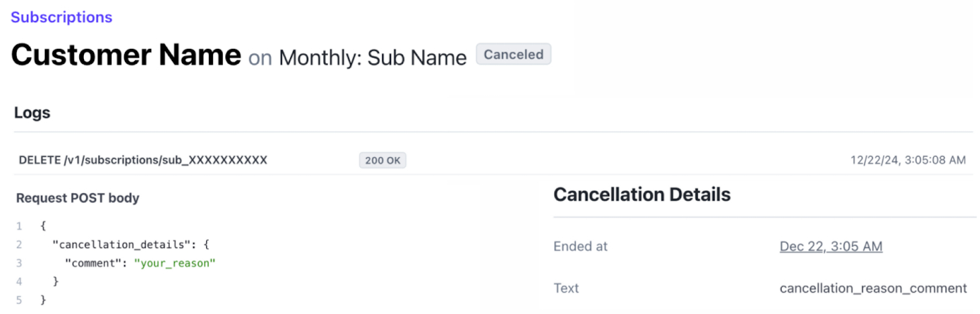980x314 pixels.
Task: Click the Ended at label
Action: click(580, 246)
